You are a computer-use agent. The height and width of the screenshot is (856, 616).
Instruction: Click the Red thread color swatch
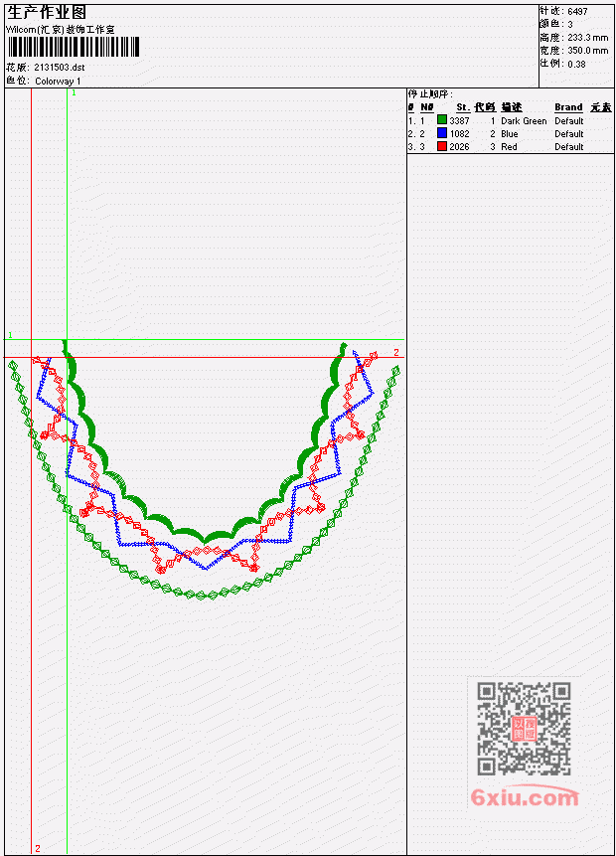(x=442, y=146)
